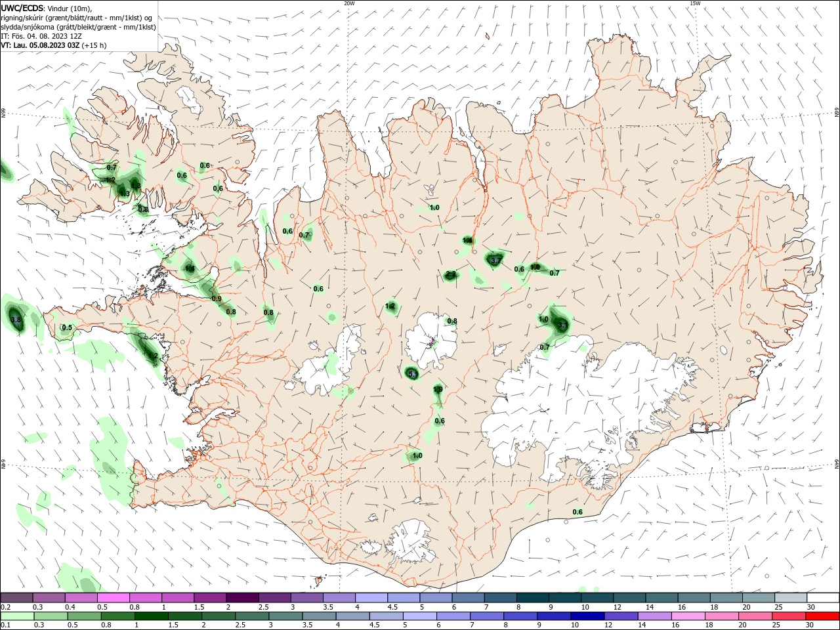Screen dimensions: 840x630
Task: Pick the 0.5–0.8 bright pink snow swatch
Action: click(114, 598)
